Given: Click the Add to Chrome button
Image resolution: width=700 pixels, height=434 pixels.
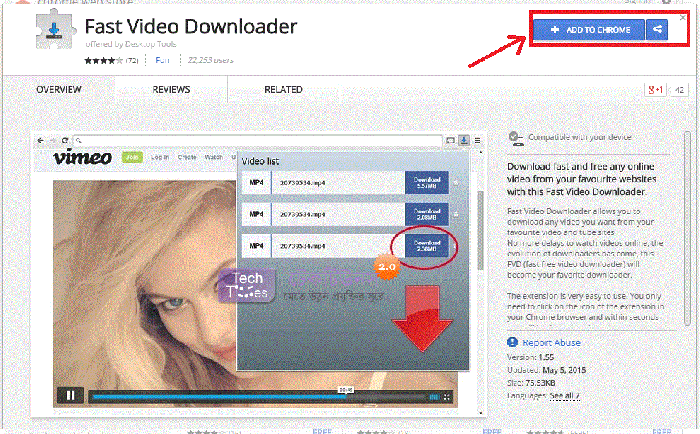Looking at the screenshot, I should 589,30.
